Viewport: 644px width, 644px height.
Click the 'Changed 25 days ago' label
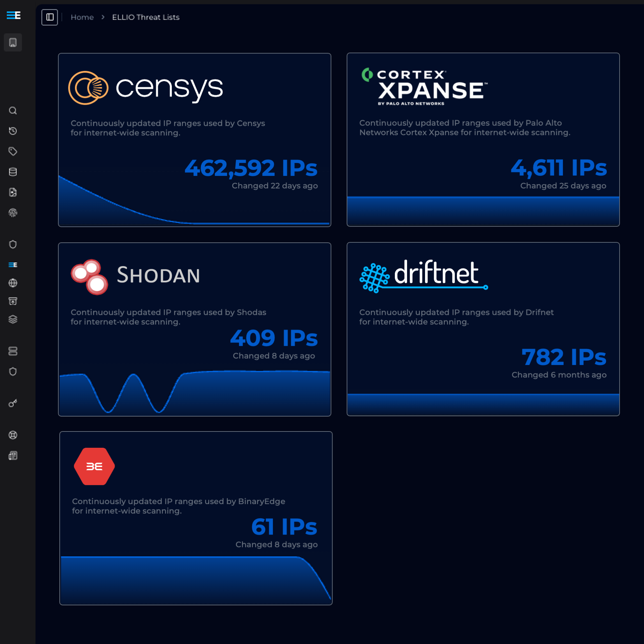tap(563, 186)
